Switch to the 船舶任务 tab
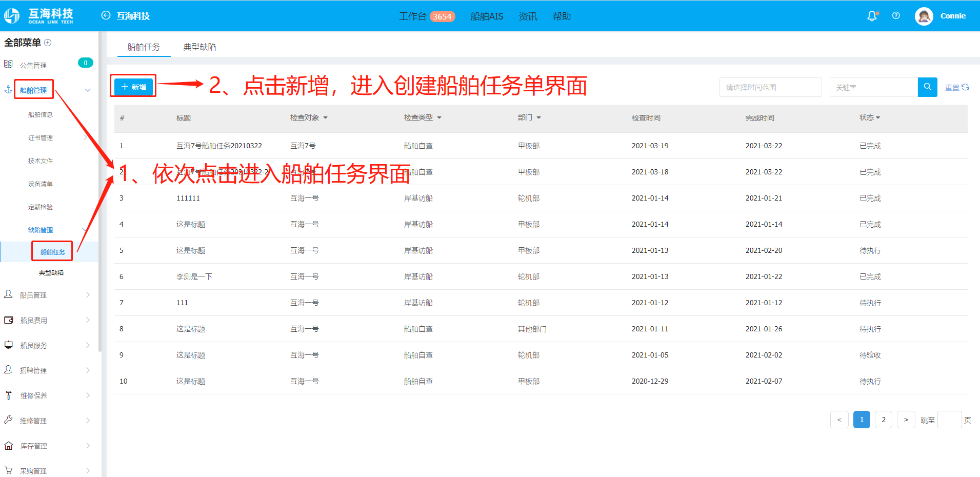 point(144,47)
